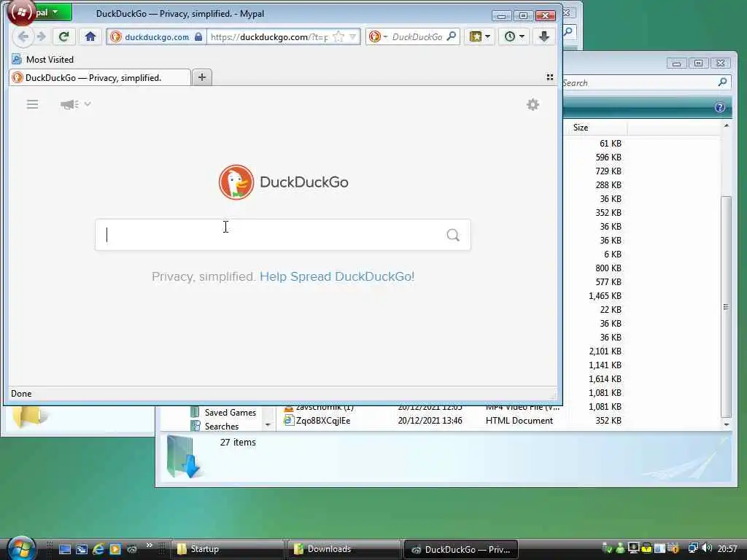The height and width of the screenshot is (560, 747).
Task: Click the Done status bar text
Action: [x=21, y=394]
